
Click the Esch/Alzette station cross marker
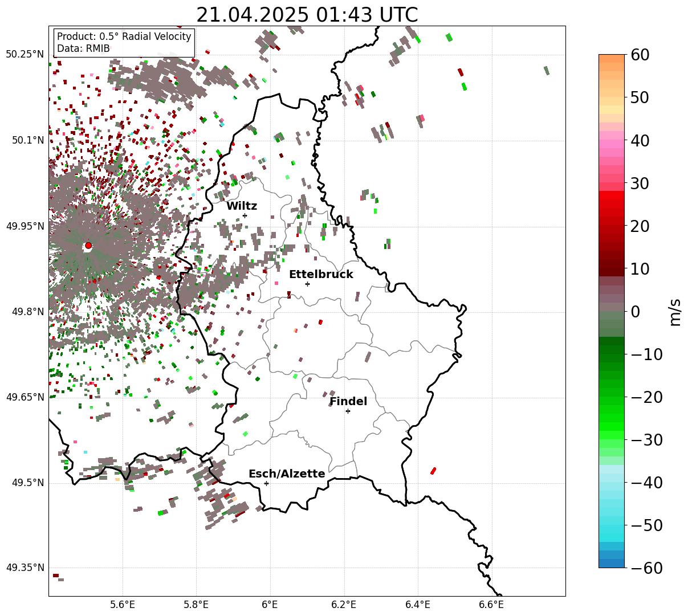266,483
